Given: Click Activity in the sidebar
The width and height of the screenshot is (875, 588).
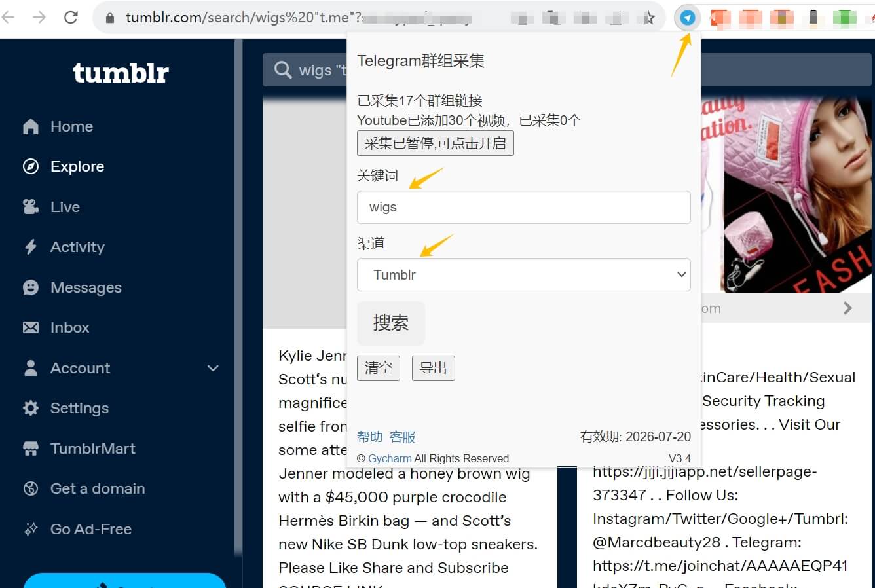Looking at the screenshot, I should coord(77,247).
